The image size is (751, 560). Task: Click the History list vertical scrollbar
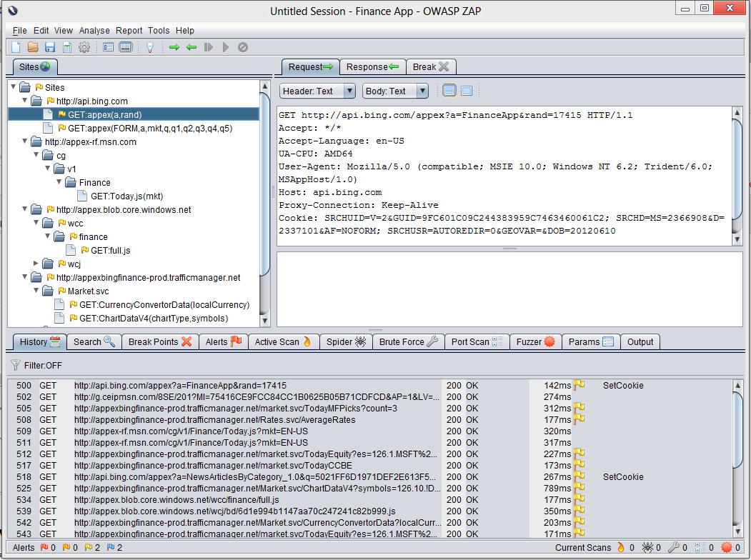click(x=737, y=458)
